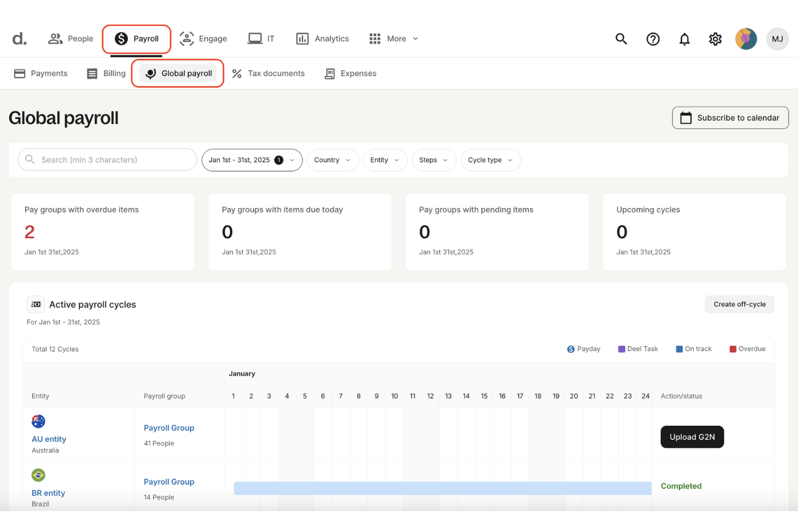Viewport: 798px width, 532px height.
Task: Expand the Entity filter
Action: (x=384, y=160)
